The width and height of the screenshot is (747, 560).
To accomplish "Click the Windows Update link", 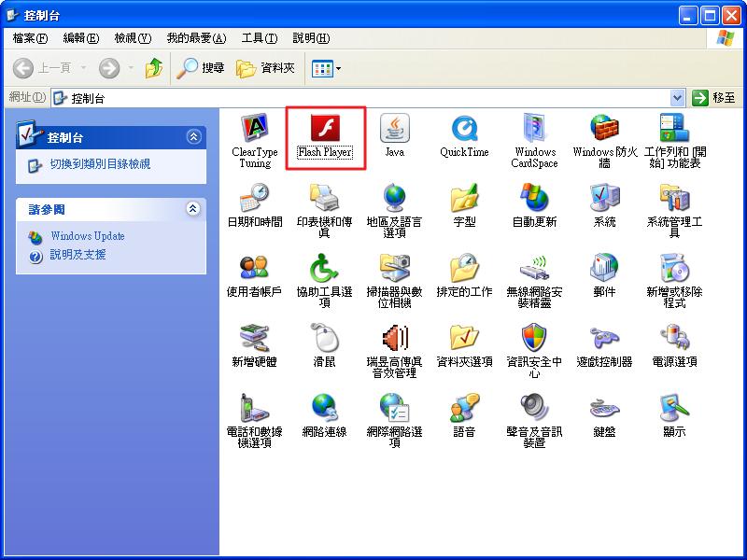I will coord(87,236).
